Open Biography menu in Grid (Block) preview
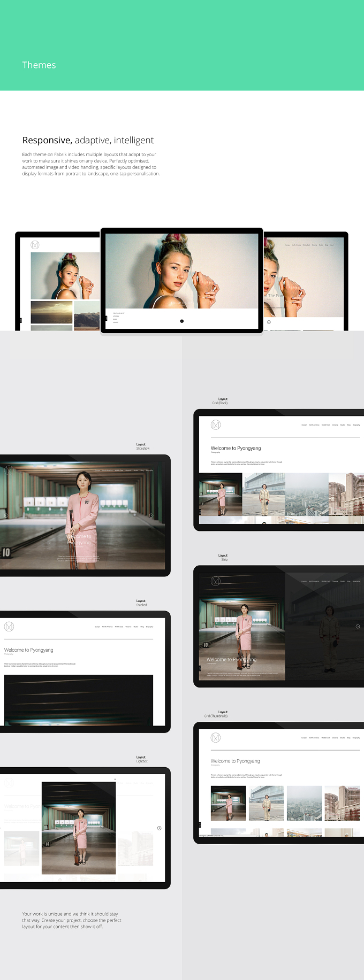 click(x=357, y=425)
